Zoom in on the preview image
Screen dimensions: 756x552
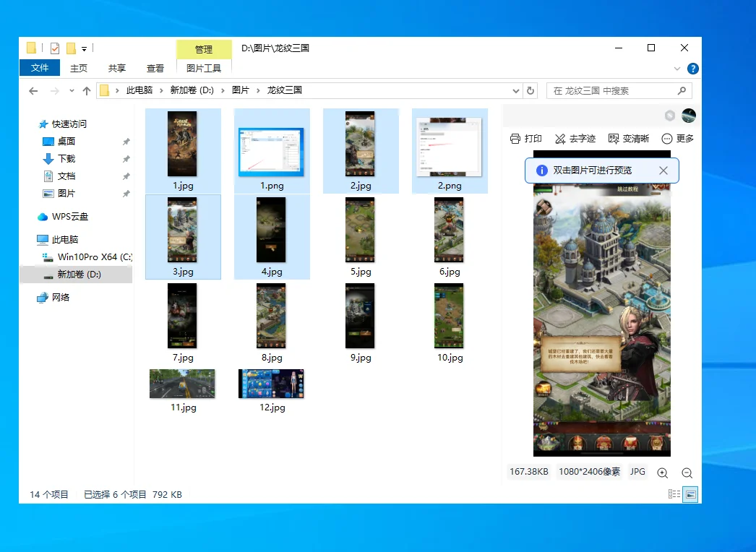(663, 473)
